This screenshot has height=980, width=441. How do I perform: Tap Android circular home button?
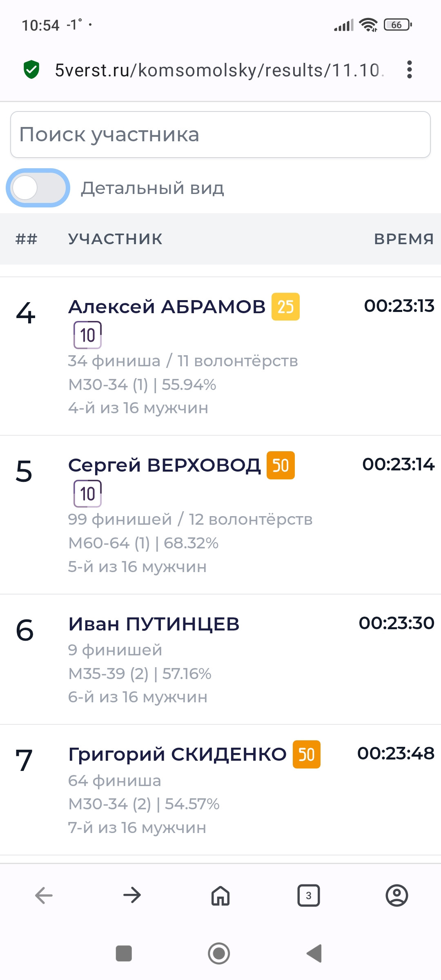pyautogui.click(x=219, y=953)
